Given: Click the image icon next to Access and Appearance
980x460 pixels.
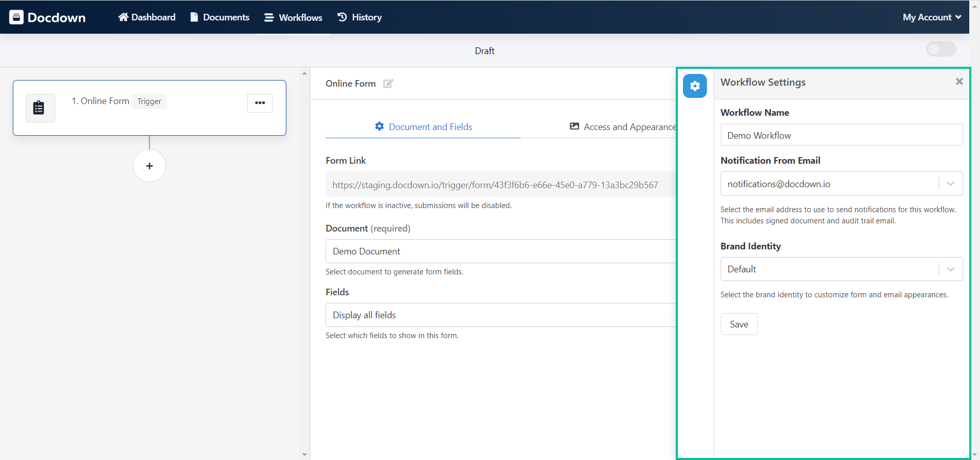Looking at the screenshot, I should (x=575, y=126).
